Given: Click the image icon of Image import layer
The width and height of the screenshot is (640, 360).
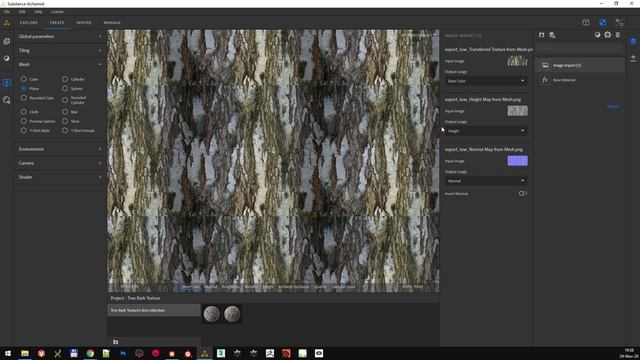Looking at the screenshot, I should [545, 65].
